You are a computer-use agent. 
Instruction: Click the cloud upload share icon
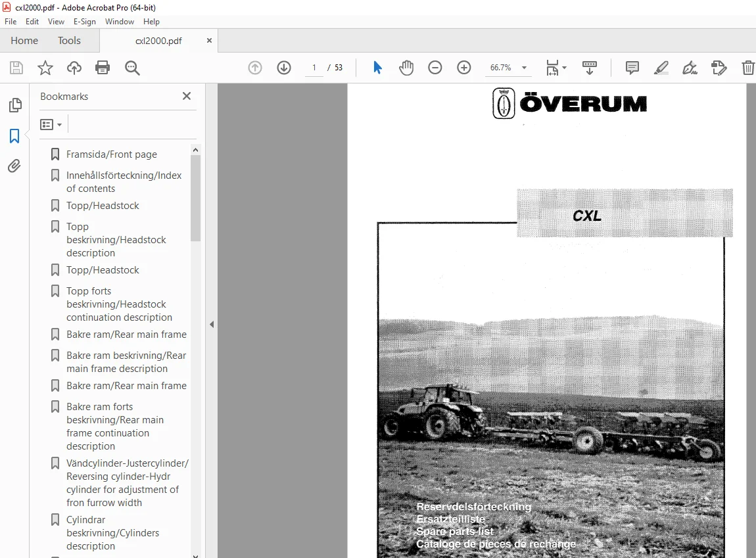(x=74, y=68)
